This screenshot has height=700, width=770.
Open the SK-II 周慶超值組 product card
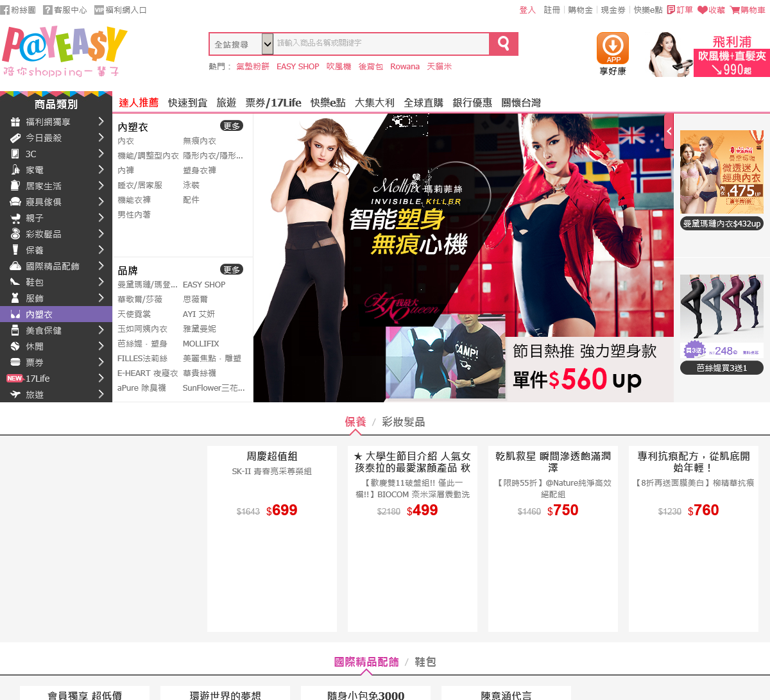tap(272, 539)
